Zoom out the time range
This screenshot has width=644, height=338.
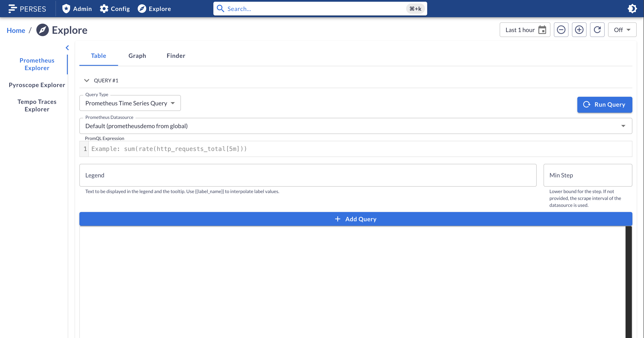tap(561, 30)
